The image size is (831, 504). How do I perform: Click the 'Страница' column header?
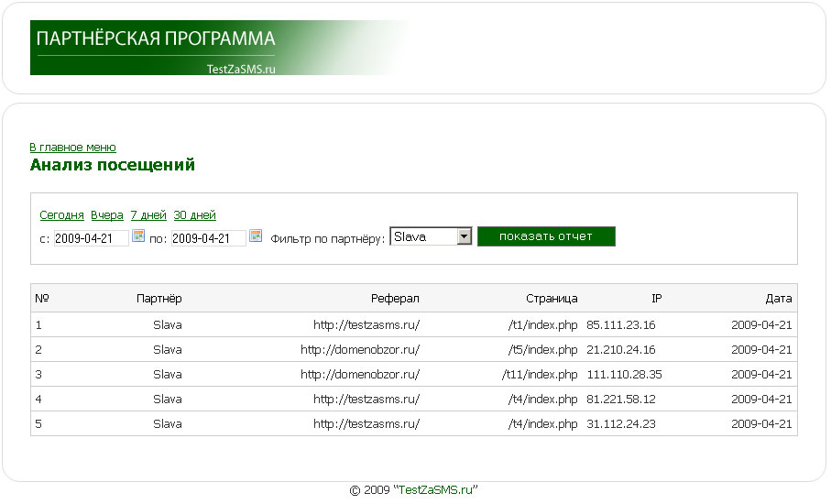pos(552,299)
